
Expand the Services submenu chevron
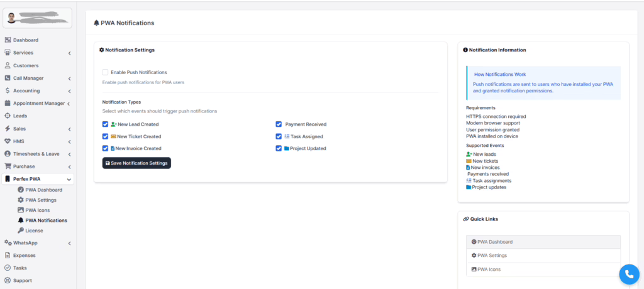69,53
